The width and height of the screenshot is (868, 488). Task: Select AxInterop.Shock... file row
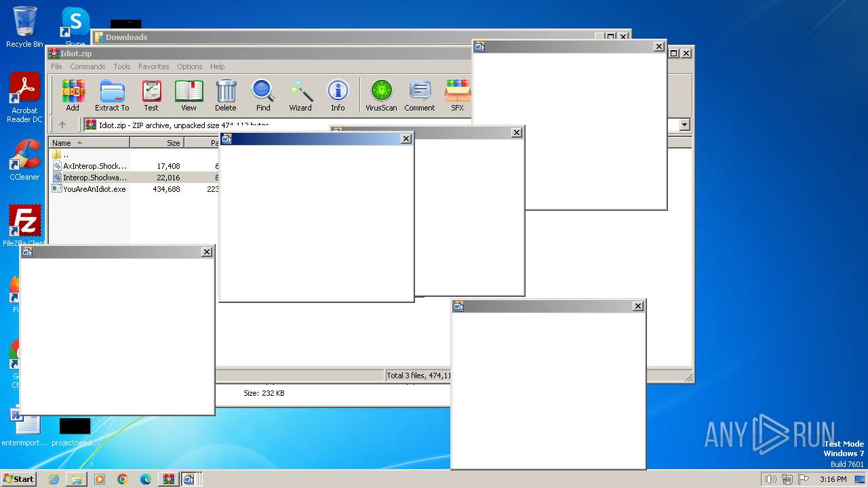(94, 166)
